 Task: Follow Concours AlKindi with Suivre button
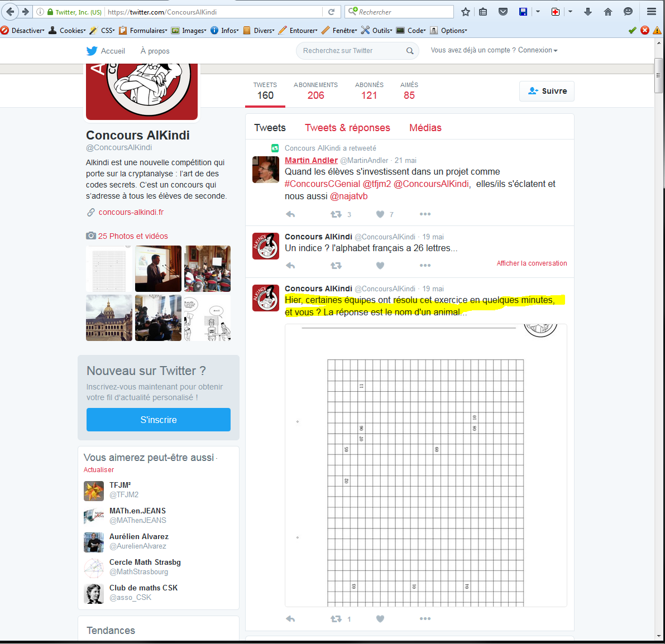pos(547,91)
